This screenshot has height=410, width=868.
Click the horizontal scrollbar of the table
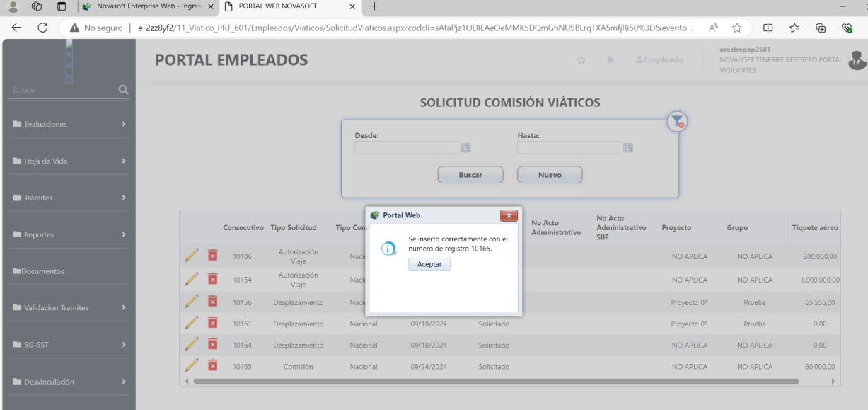pyautogui.click(x=496, y=381)
